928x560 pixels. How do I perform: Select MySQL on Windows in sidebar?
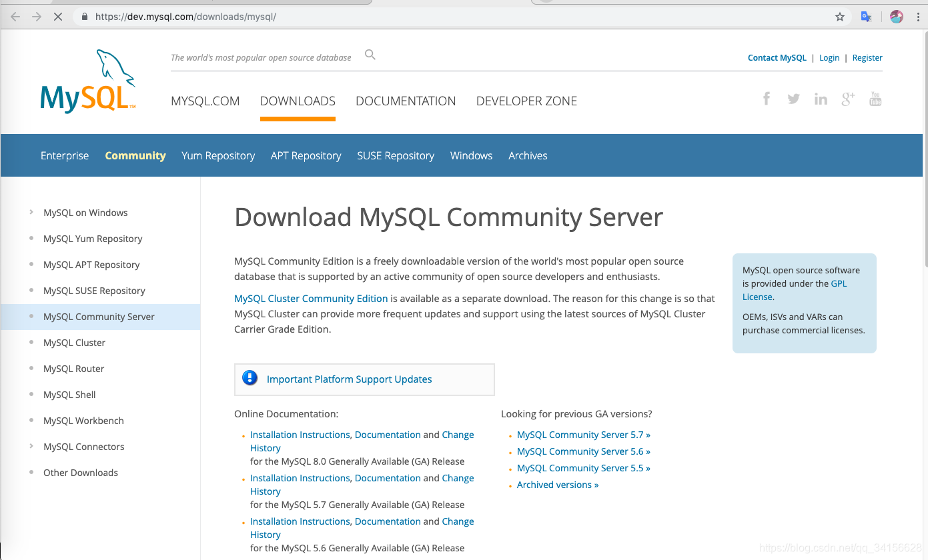85,213
